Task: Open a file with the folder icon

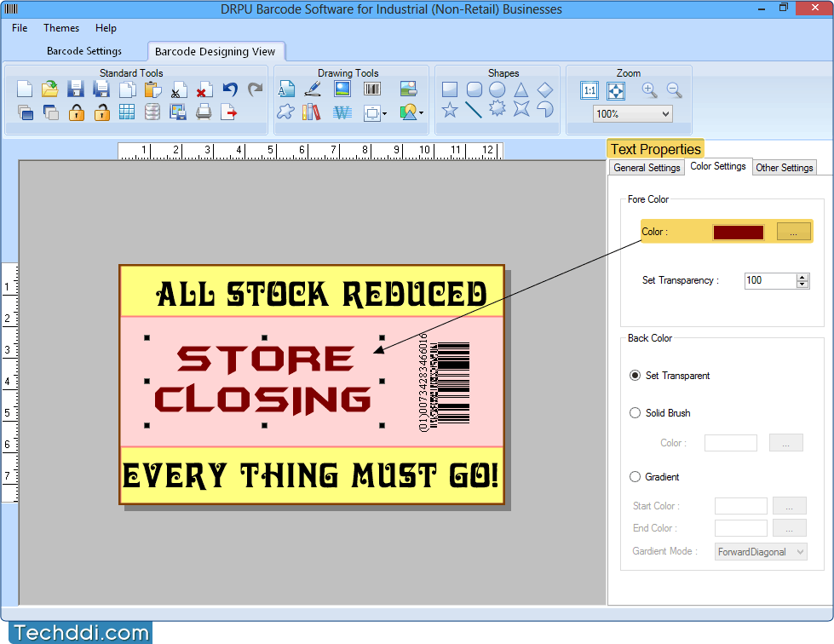Action: pos(50,89)
